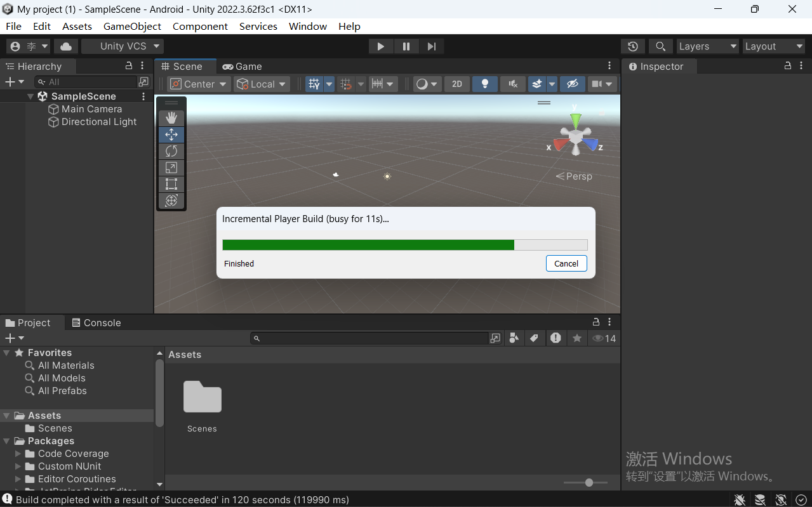Toggle scene visibility of hidden objects
Screen dimensions: 812x507
pyautogui.click(x=572, y=84)
